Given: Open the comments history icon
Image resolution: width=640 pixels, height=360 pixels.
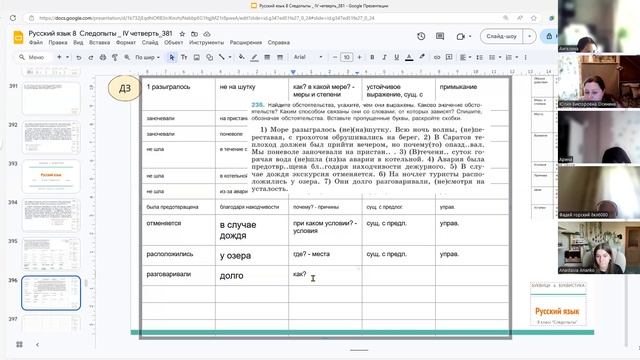Looking at the screenshot, I should point(440,36).
